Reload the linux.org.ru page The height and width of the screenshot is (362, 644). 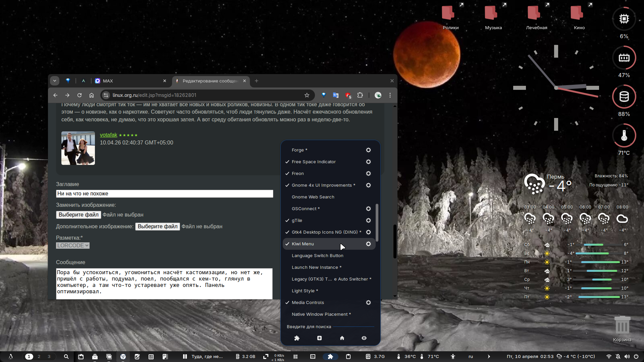pos(79,95)
